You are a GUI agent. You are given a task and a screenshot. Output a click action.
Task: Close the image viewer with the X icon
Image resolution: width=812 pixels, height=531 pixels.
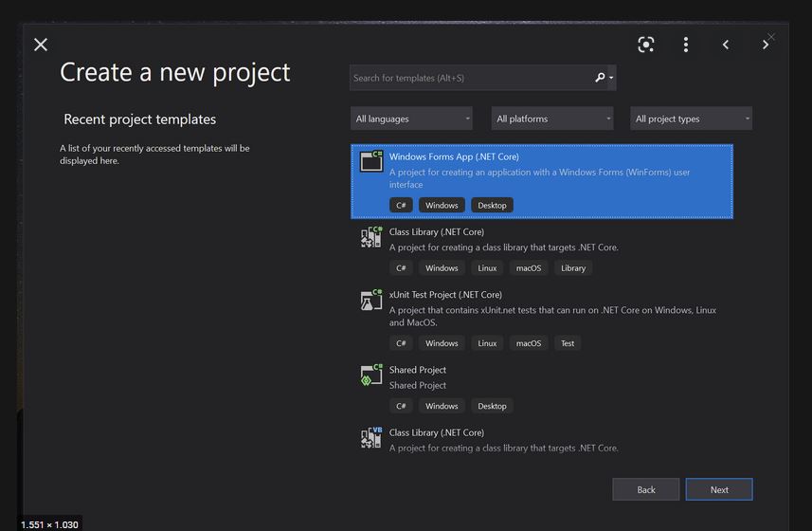(x=41, y=45)
